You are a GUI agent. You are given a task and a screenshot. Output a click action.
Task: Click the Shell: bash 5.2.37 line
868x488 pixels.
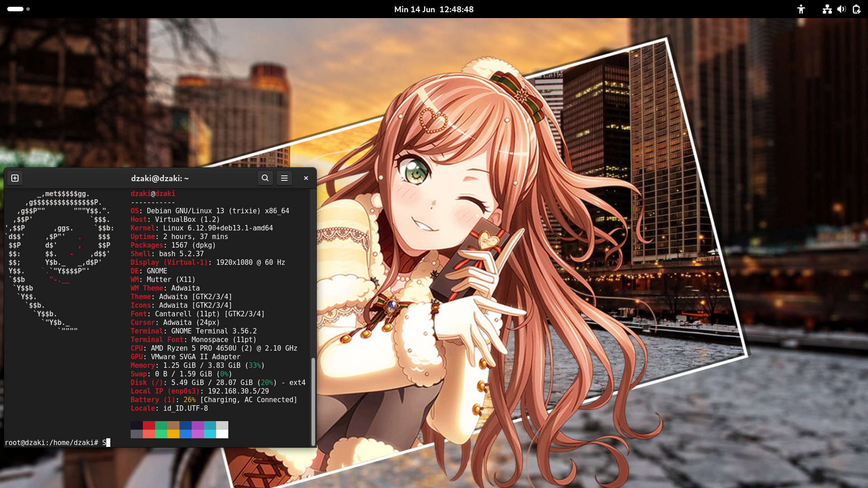pyautogui.click(x=167, y=254)
